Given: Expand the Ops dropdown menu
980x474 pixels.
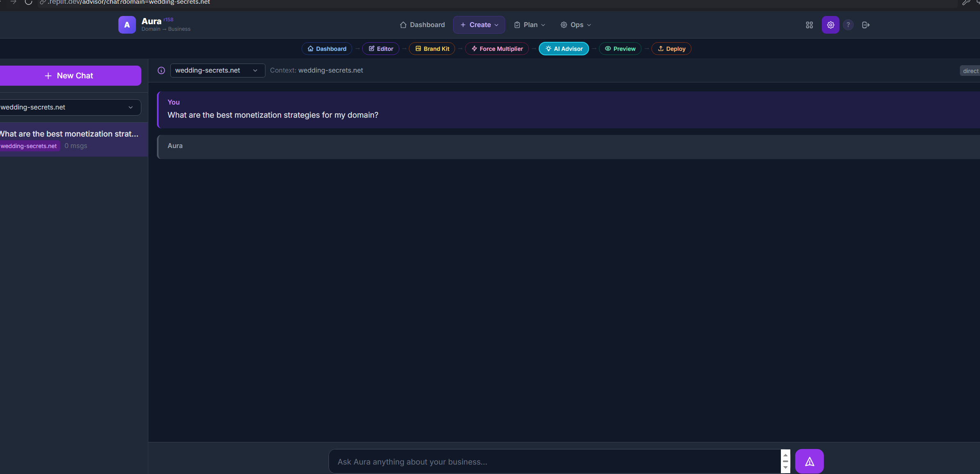Looking at the screenshot, I should tap(576, 25).
